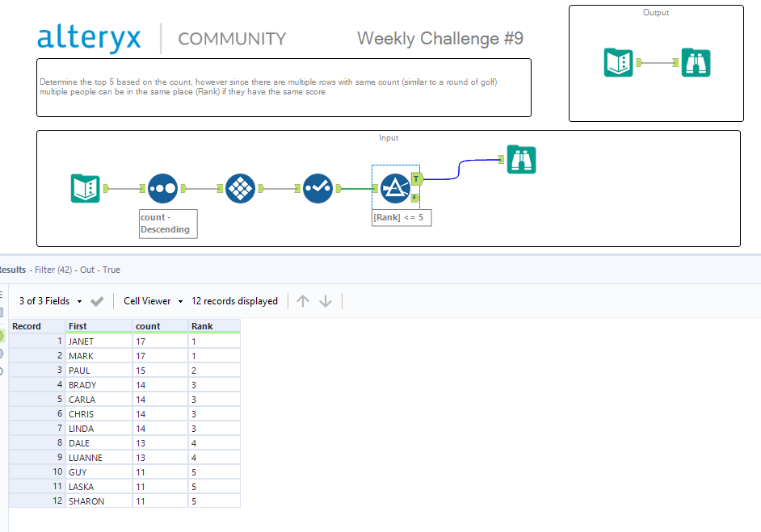Screen dimensions: 761x532
Task: Click the Input container title
Action: pos(389,138)
